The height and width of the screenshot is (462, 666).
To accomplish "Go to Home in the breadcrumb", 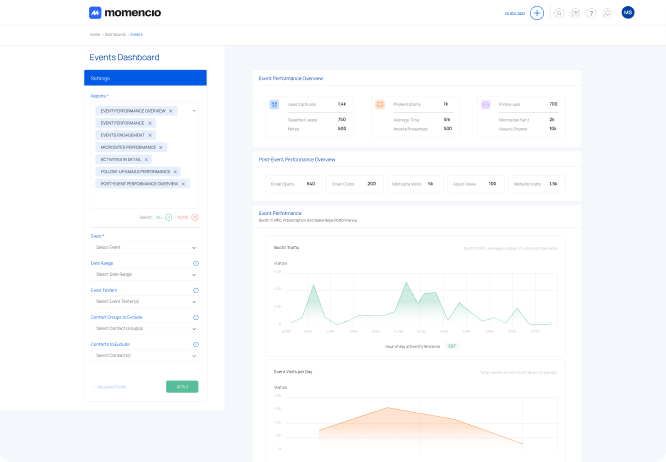I will pyautogui.click(x=94, y=34).
